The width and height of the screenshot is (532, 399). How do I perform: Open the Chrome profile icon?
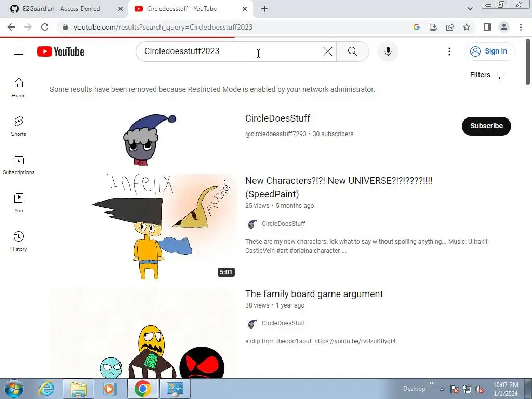504,27
